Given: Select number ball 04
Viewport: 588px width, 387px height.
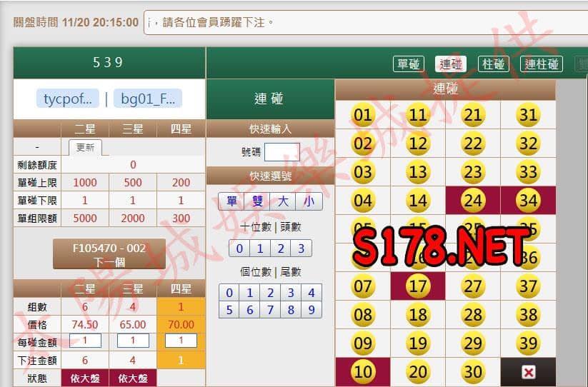Looking at the screenshot, I should (363, 201).
